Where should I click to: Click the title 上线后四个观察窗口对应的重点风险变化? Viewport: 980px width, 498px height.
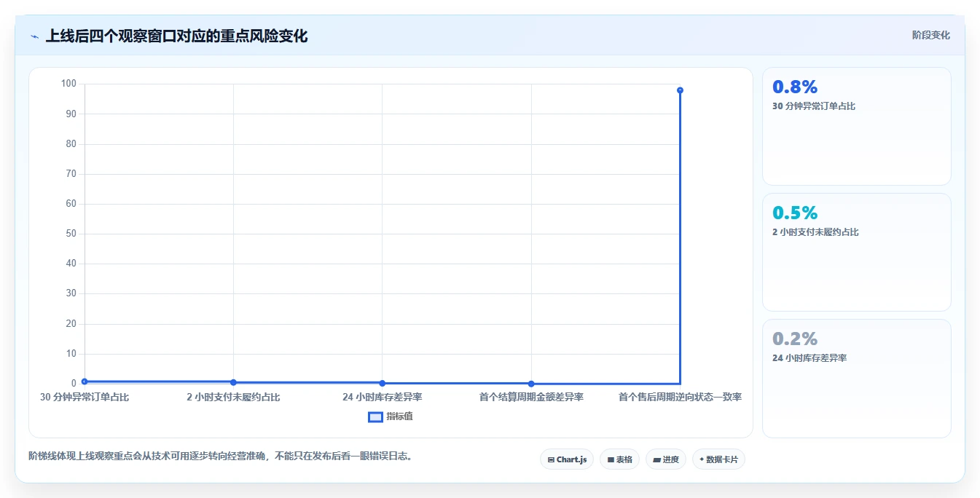pyautogui.click(x=176, y=36)
